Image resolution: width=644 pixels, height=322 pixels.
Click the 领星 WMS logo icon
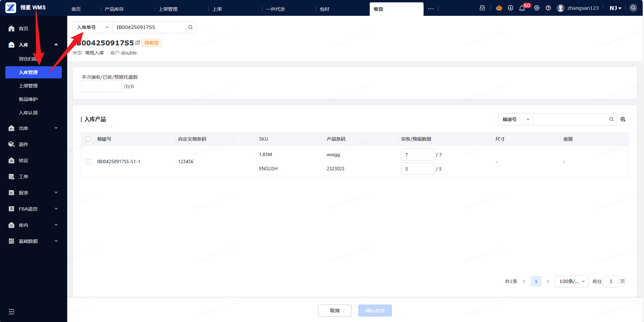pos(11,8)
